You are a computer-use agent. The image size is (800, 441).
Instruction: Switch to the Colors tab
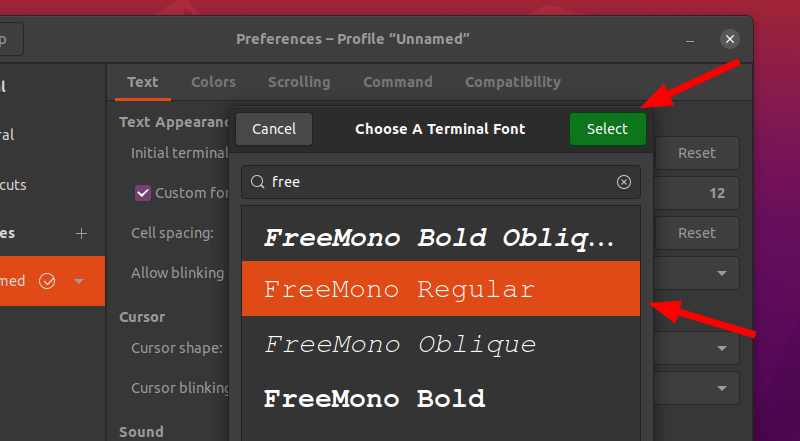click(213, 82)
